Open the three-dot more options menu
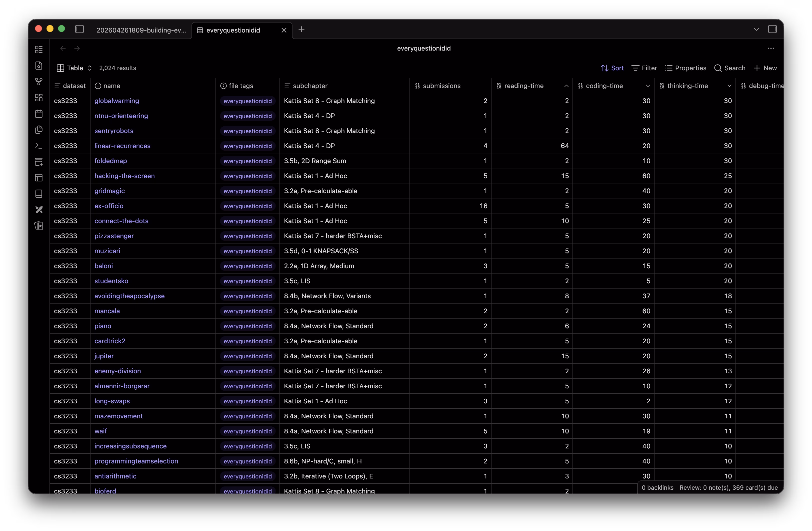The height and width of the screenshot is (531, 812). 771,49
